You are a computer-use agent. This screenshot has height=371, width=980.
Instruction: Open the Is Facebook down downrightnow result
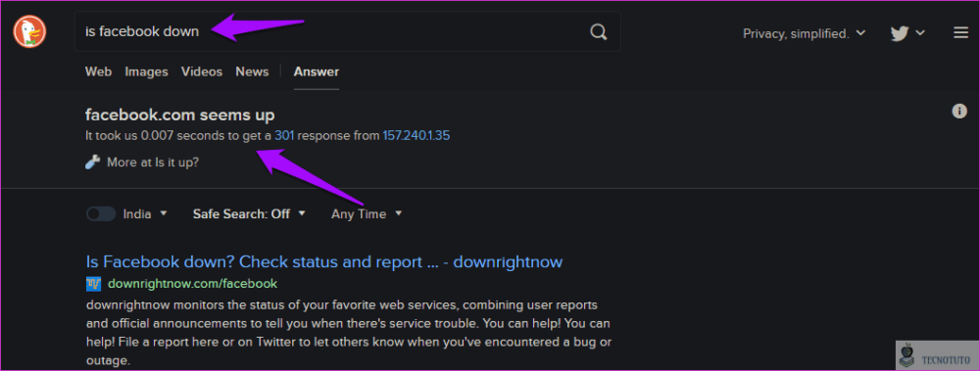(323, 261)
